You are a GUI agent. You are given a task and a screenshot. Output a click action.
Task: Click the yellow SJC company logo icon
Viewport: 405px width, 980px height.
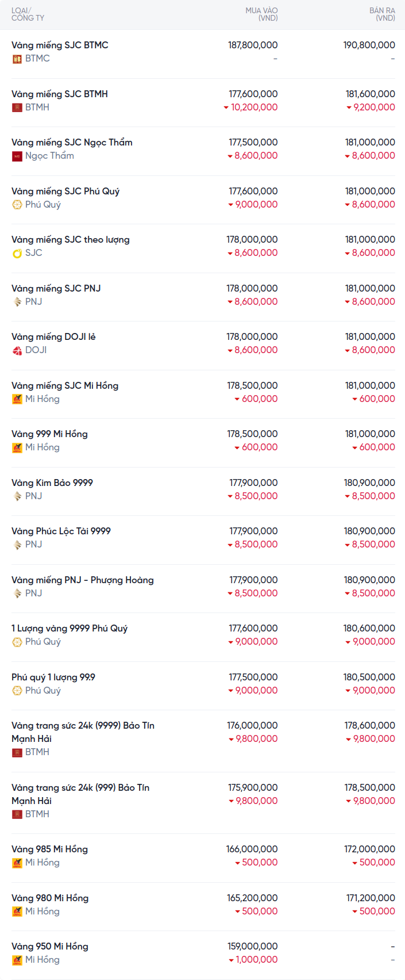[x=17, y=253]
